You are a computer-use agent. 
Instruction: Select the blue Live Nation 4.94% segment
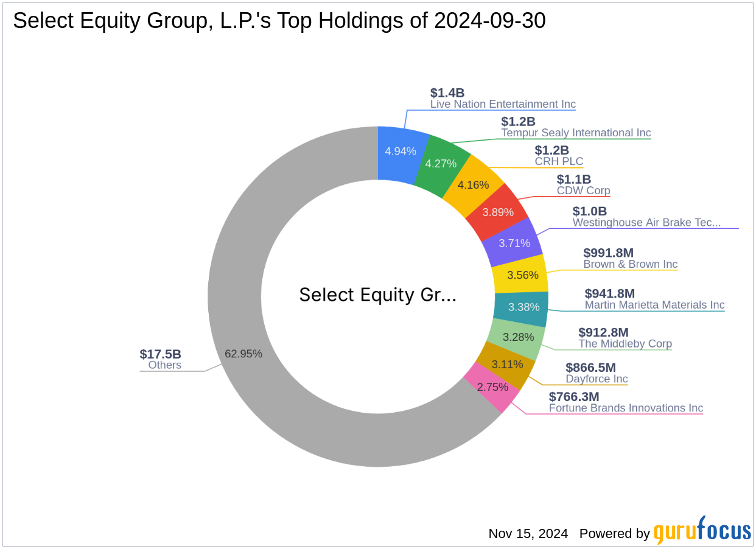[401, 150]
